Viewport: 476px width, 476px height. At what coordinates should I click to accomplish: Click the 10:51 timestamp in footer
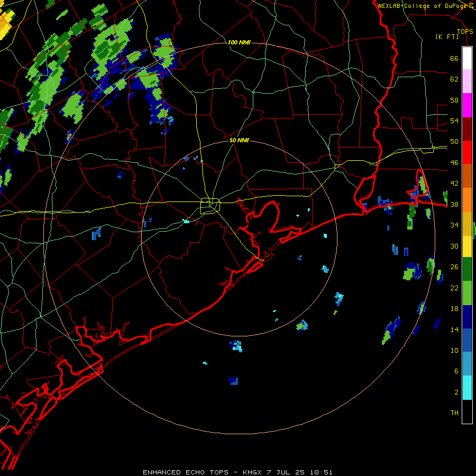tap(321, 472)
